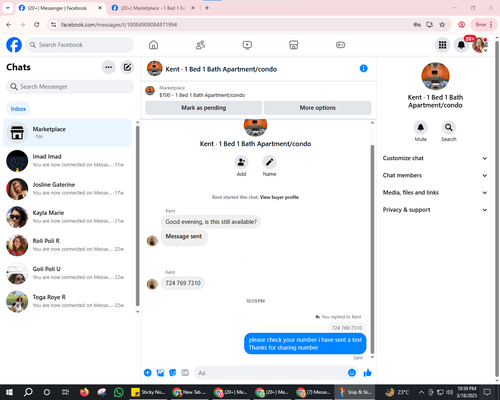Search in conversation magnifier icon

[x=449, y=127]
